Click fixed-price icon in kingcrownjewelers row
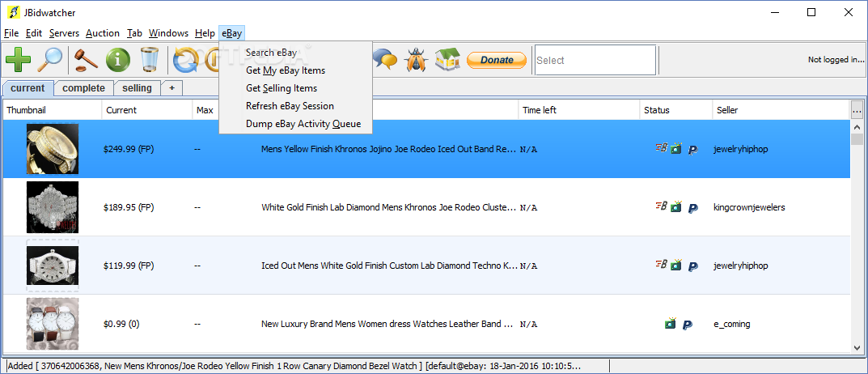Image resolution: width=868 pixels, height=374 pixels. tap(662, 206)
